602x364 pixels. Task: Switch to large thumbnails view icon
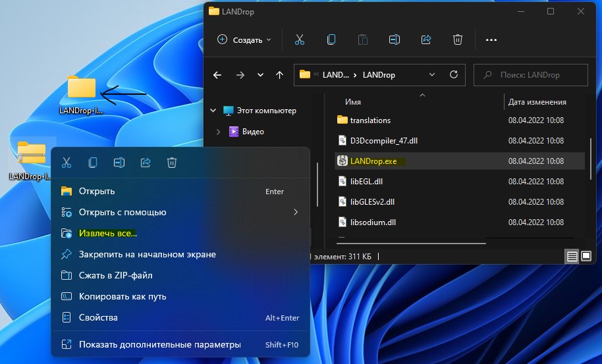(586, 256)
